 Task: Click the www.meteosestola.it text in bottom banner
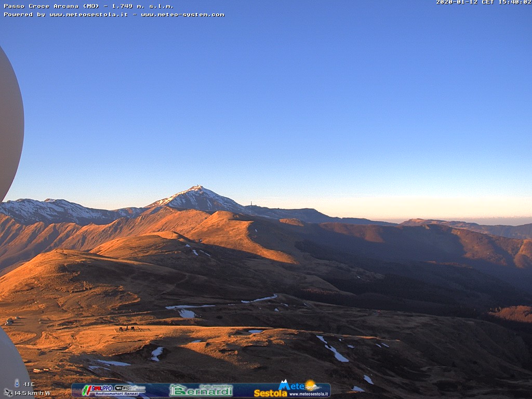(x=309, y=394)
